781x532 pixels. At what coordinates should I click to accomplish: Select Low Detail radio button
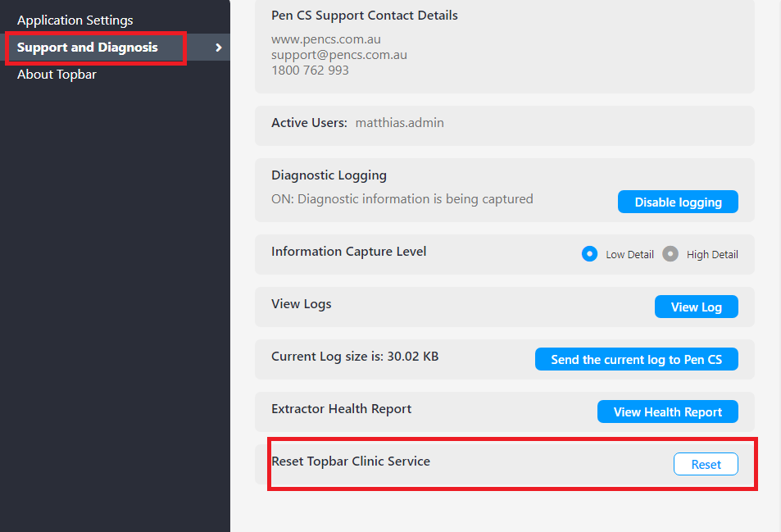(x=589, y=254)
